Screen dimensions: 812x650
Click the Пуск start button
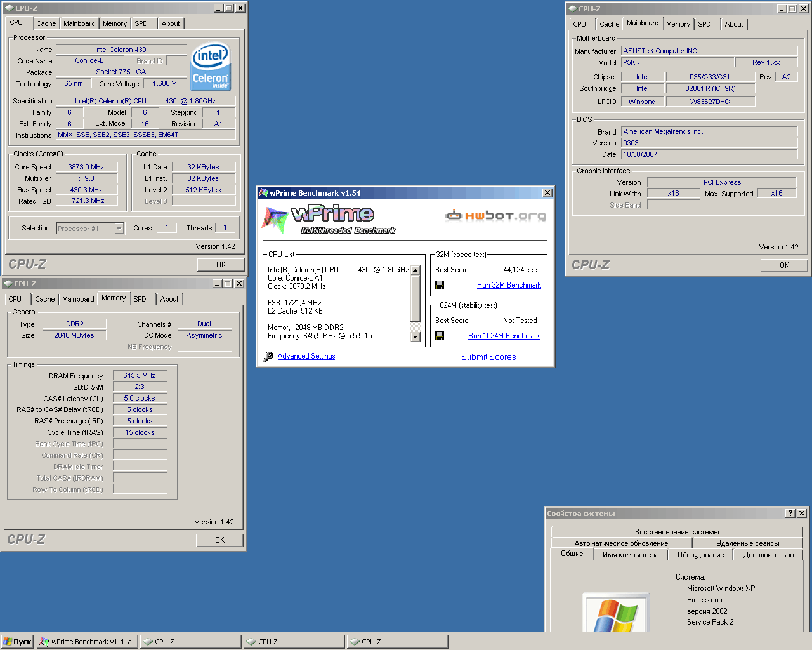(x=17, y=642)
